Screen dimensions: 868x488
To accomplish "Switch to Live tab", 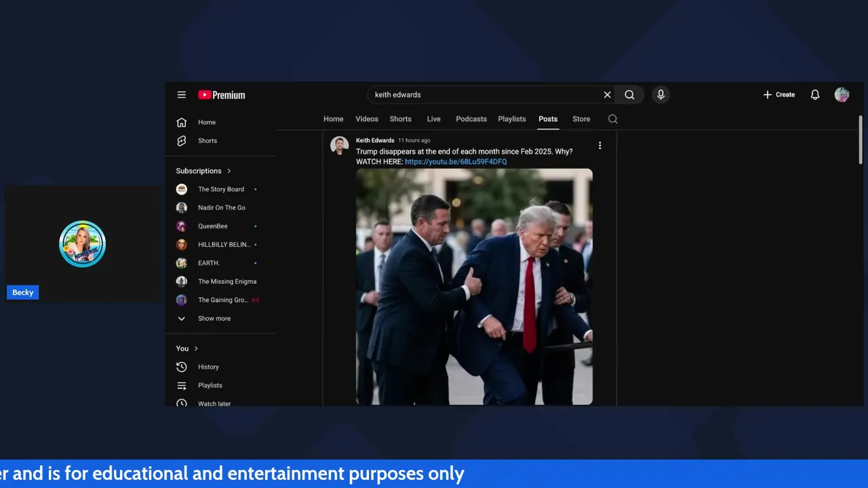I will [x=433, y=119].
